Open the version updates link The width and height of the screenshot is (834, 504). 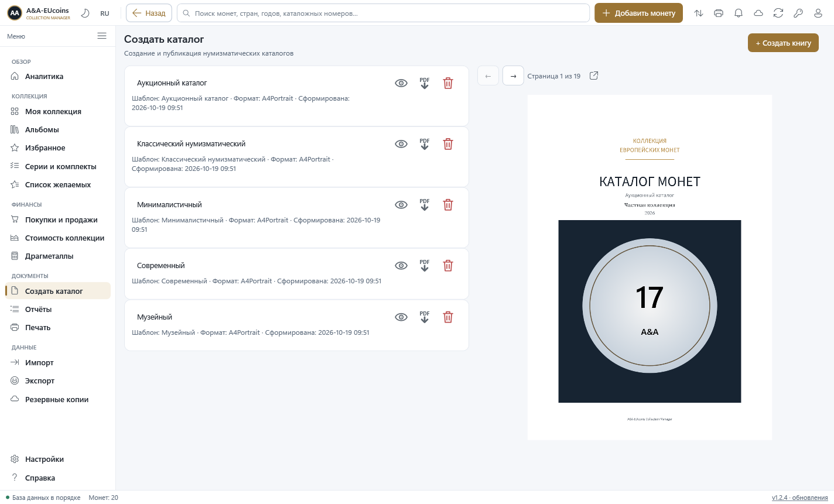(x=799, y=498)
